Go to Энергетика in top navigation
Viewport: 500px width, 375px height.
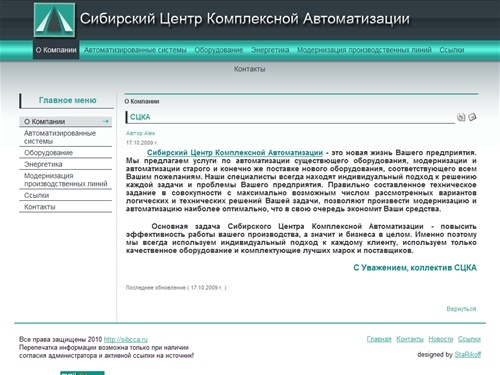click(x=270, y=50)
